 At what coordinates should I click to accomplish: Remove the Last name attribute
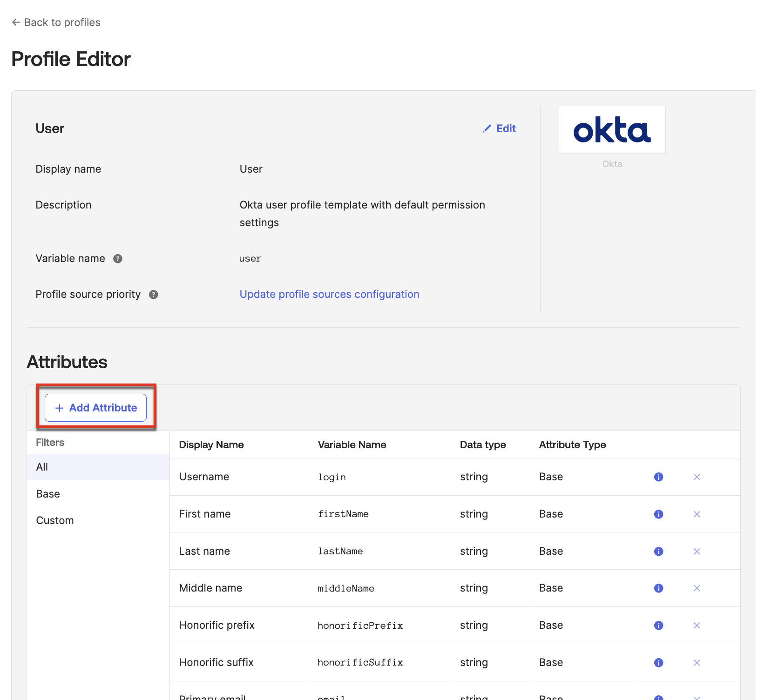(697, 551)
